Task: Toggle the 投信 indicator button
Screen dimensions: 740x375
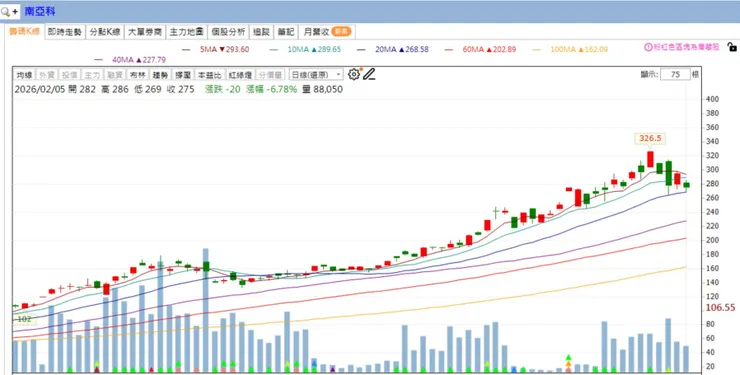Action: coord(69,75)
